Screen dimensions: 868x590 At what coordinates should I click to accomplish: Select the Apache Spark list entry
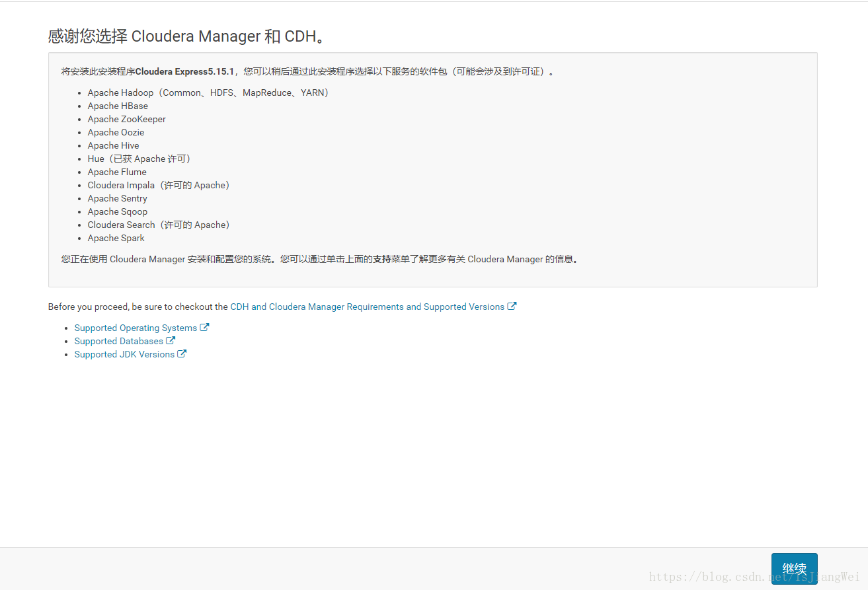pos(116,238)
